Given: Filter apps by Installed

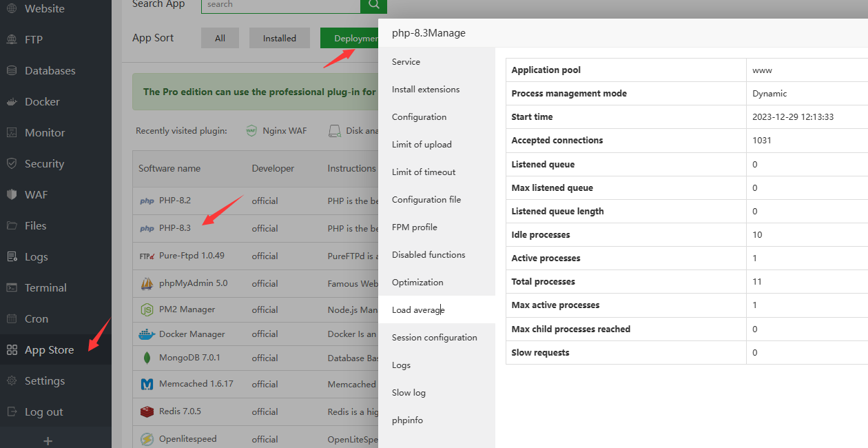Looking at the screenshot, I should 280,39.
